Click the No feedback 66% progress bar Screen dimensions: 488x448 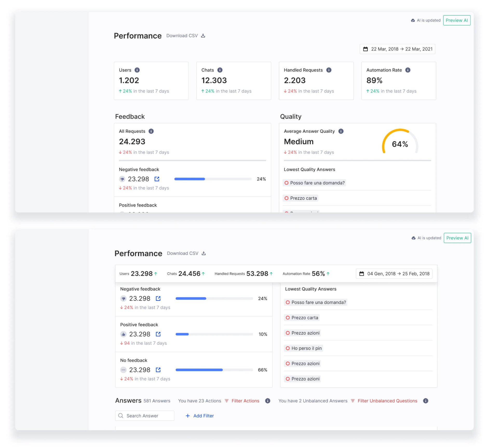(214, 370)
